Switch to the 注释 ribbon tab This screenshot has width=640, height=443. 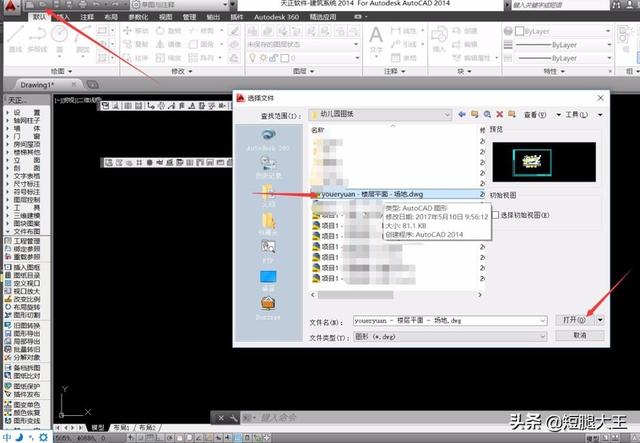tap(87, 17)
